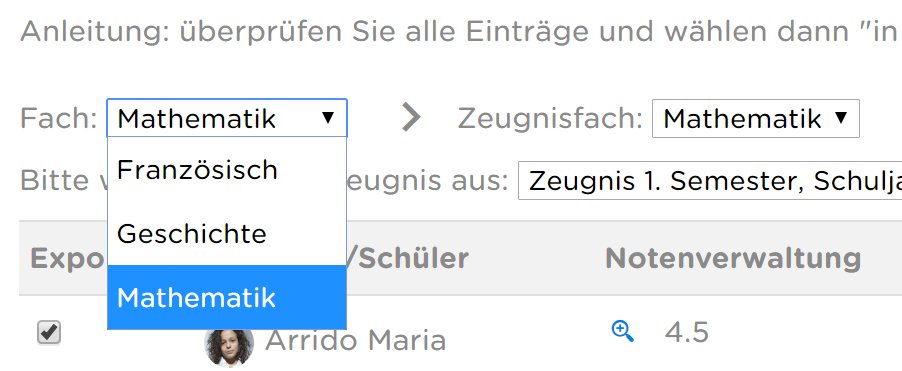Click the grade value 4.5
Image resolution: width=902 pixels, height=371 pixels.
(686, 332)
